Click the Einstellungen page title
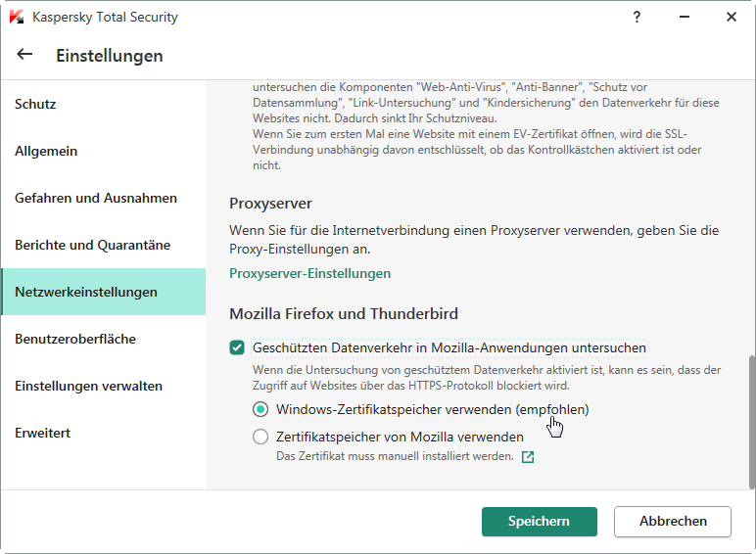 coord(110,56)
